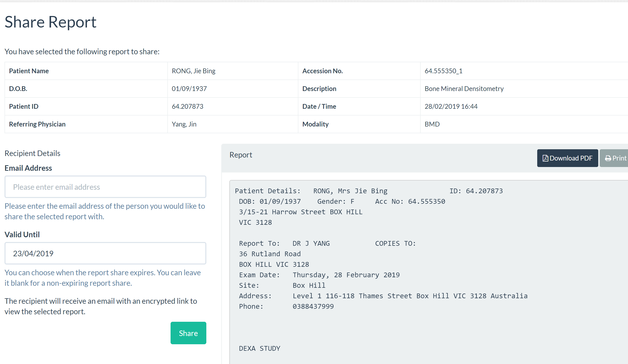Click the Valid Until date field
This screenshot has width=628, height=364.
105,253
